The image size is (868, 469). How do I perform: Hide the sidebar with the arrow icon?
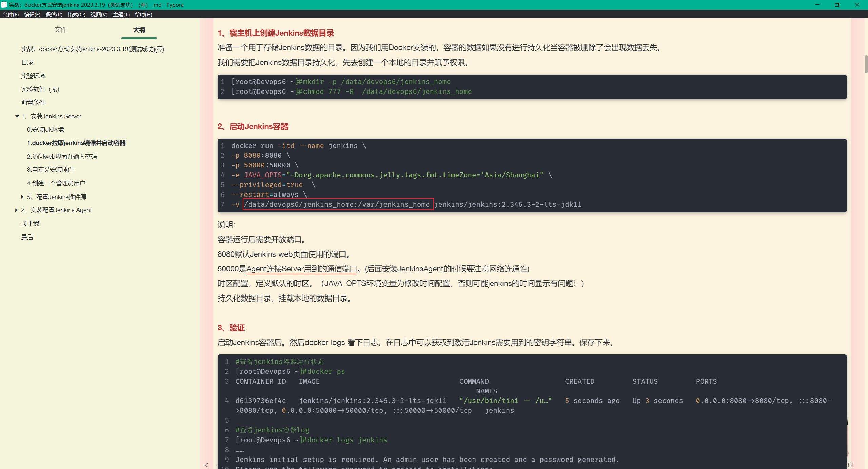coord(206,465)
